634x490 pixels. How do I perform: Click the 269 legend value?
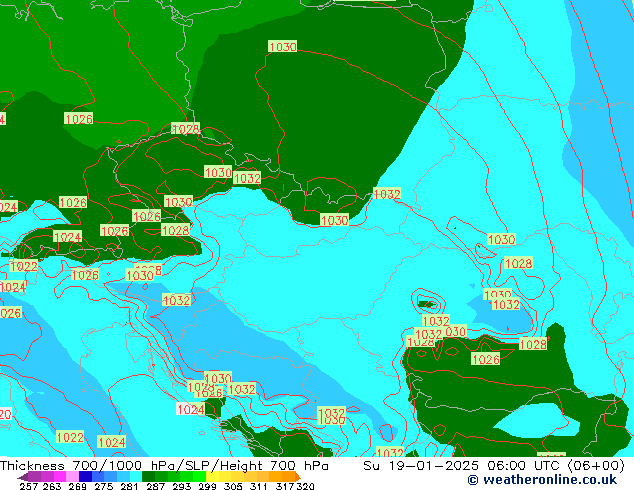click(78, 486)
